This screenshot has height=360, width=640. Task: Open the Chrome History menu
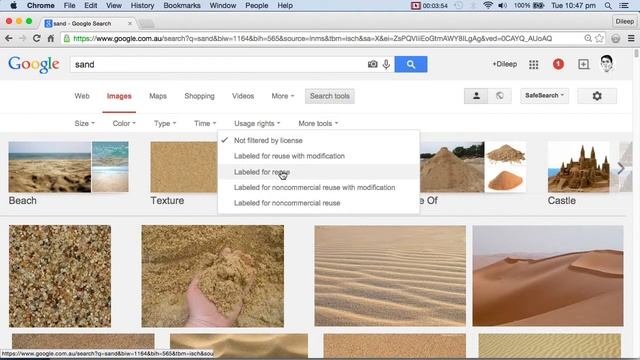(x=142, y=5)
